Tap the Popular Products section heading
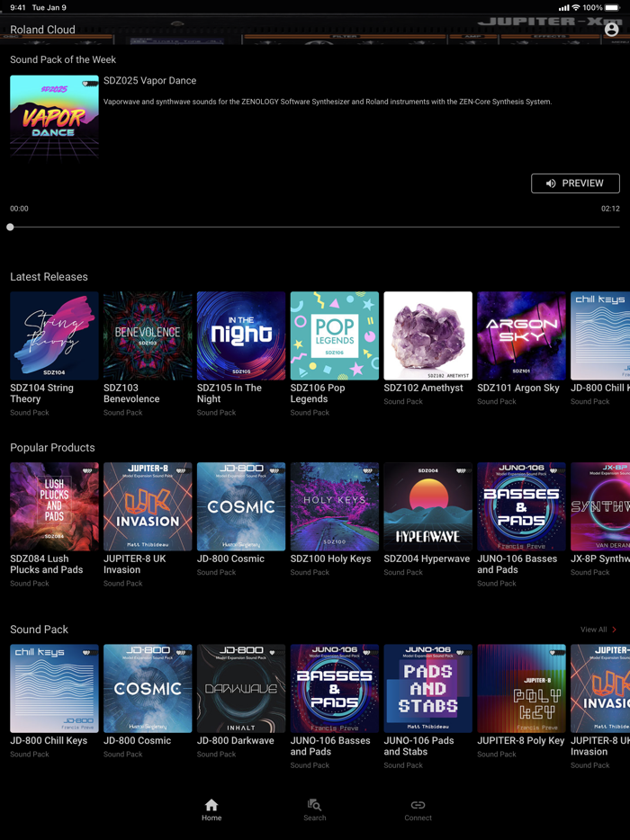 point(52,448)
